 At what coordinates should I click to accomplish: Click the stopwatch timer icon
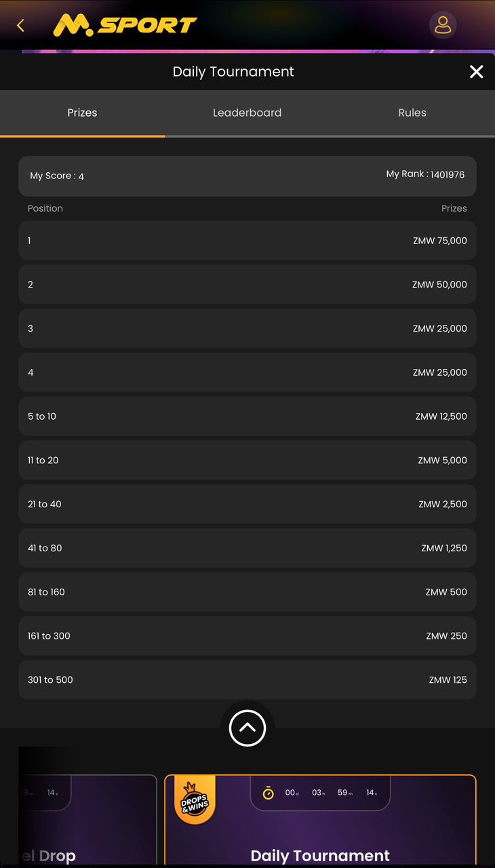click(269, 793)
